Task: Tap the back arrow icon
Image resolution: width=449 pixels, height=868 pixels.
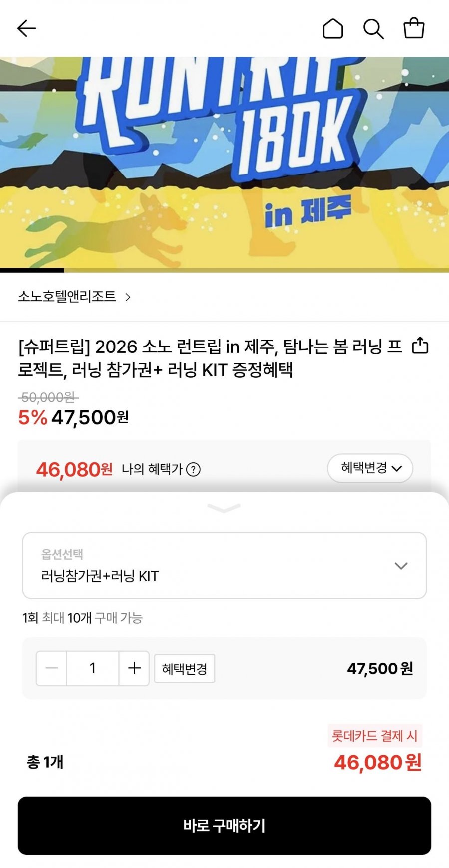Action: click(x=27, y=29)
